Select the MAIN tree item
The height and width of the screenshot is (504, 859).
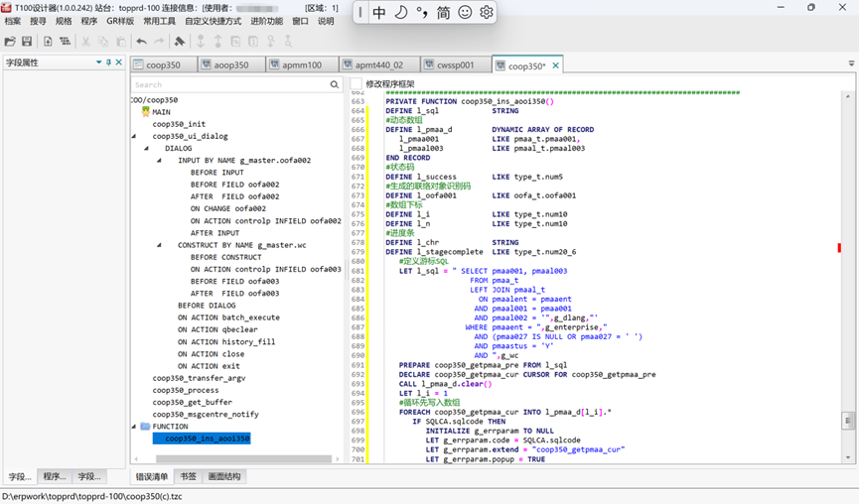click(161, 112)
